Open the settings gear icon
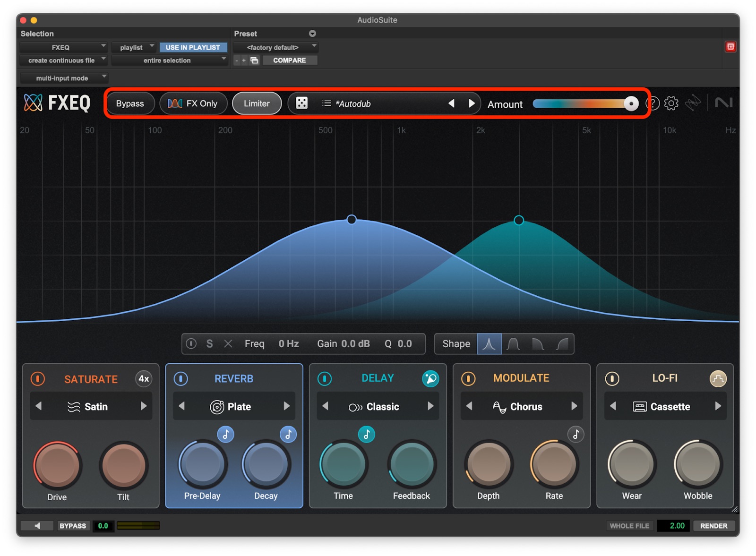 pyautogui.click(x=671, y=103)
